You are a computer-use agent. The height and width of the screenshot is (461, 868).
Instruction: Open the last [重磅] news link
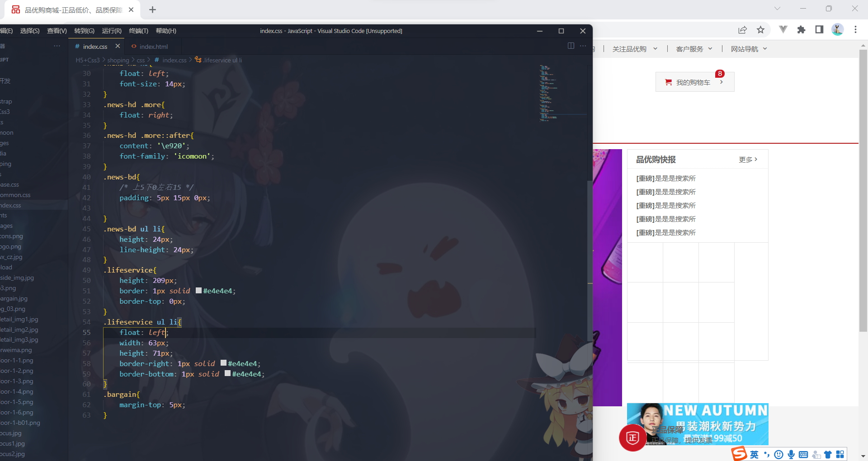pyautogui.click(x=666, y=233)
